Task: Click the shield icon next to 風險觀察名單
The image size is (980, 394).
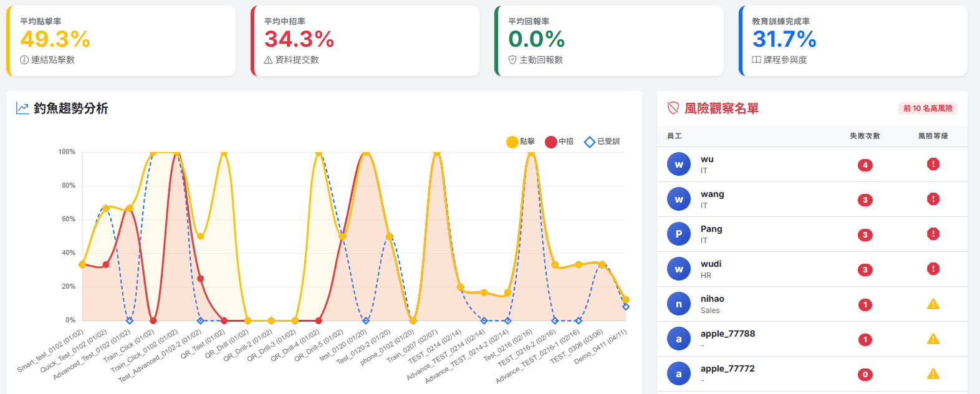Action: (673, 108)
